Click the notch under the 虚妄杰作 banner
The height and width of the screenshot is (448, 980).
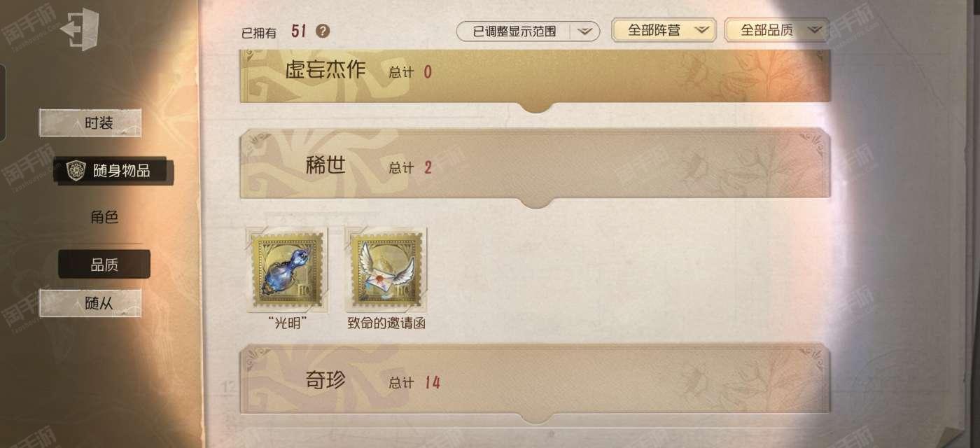coord(535,107)
